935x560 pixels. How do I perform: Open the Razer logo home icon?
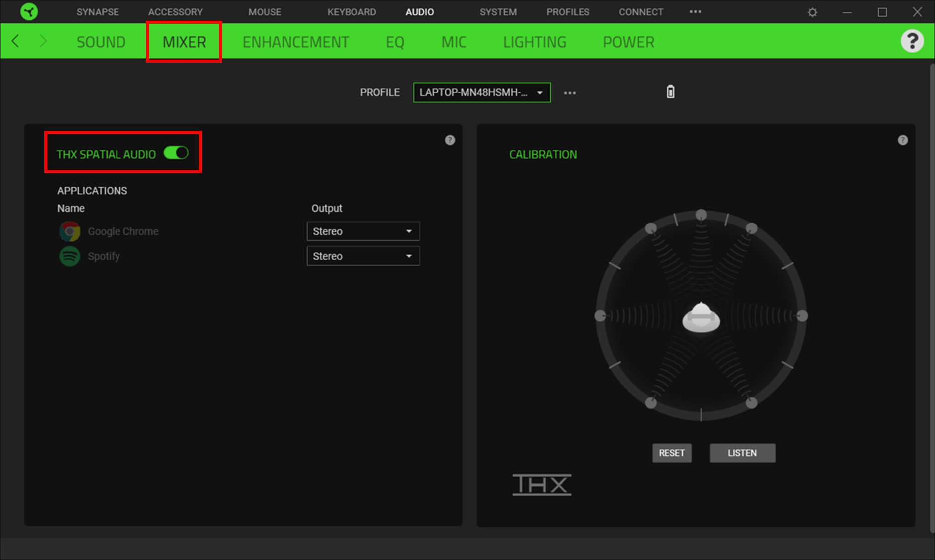pos(29,11)
